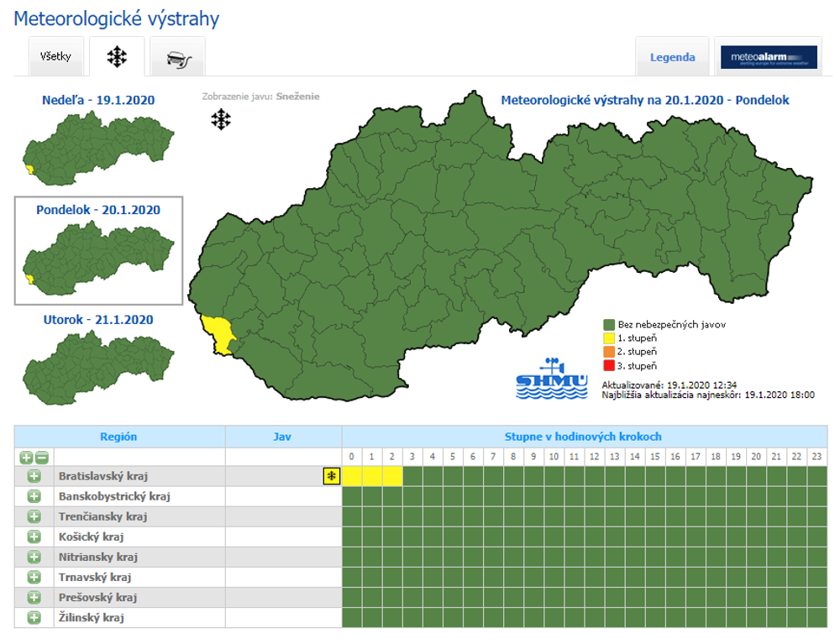Click the yellow 1. stupeň legend swatch
840x644 pixels.
(x=609, y=338)
